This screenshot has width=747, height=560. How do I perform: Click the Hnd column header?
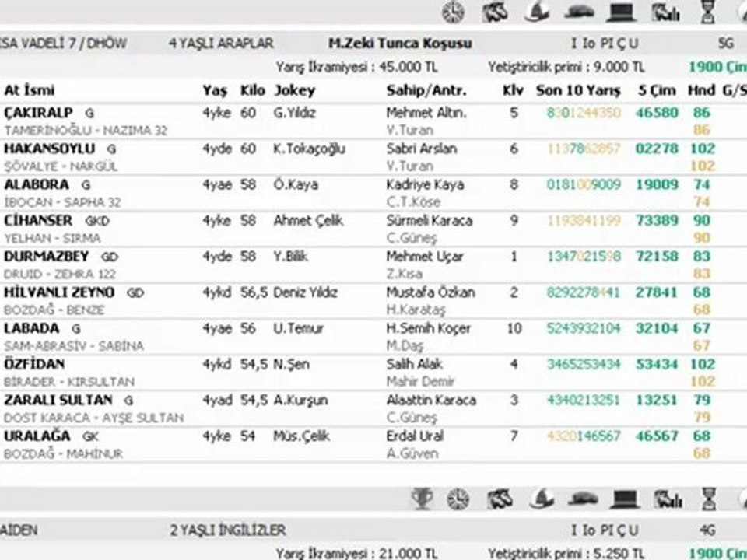[x=701, y=90]
